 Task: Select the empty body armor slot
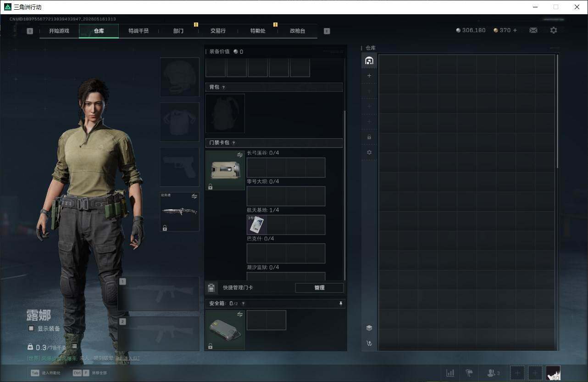tap(179, 122)
